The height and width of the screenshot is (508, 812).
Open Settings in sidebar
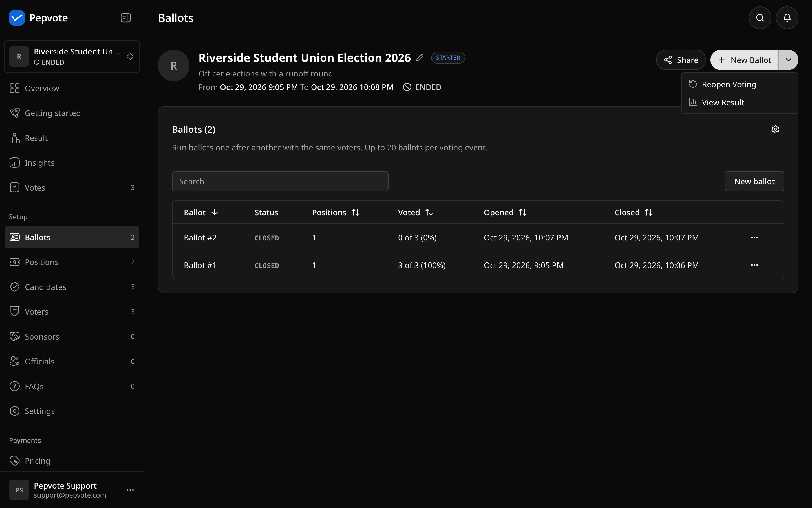[72, 411]
